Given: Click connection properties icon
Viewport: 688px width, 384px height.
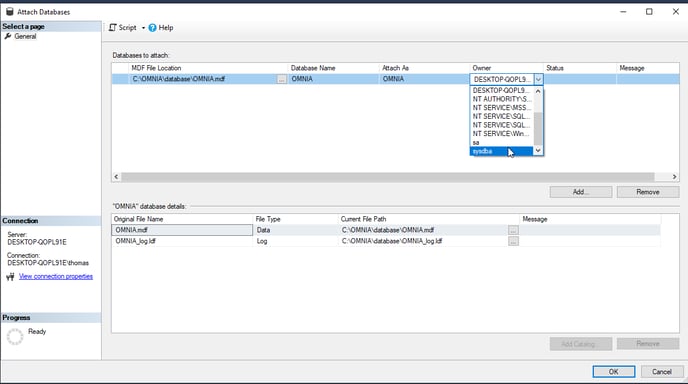Looking at the screenshot, I should [10, 276].
